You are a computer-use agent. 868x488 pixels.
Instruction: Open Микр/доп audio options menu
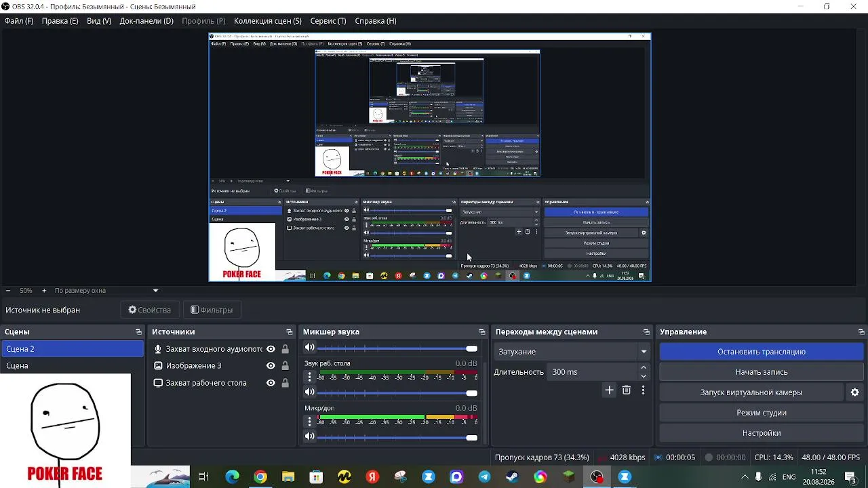coord(310,422)
